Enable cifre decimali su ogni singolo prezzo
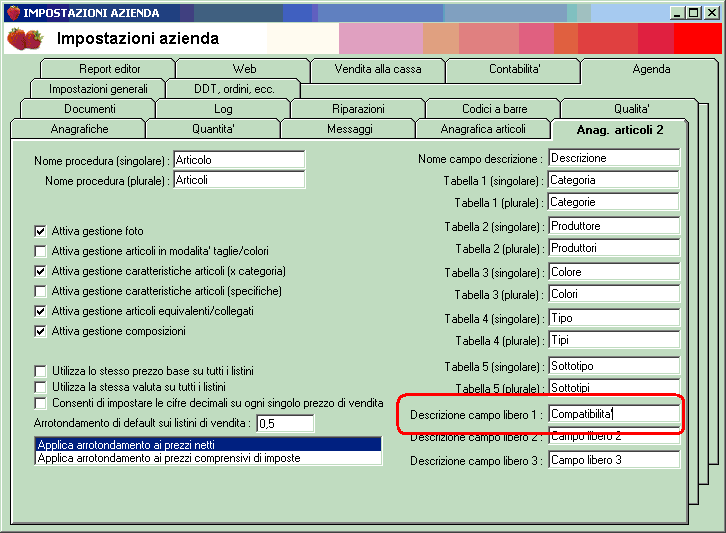Screen dimensions: 726x533 (x=40, y=403)
